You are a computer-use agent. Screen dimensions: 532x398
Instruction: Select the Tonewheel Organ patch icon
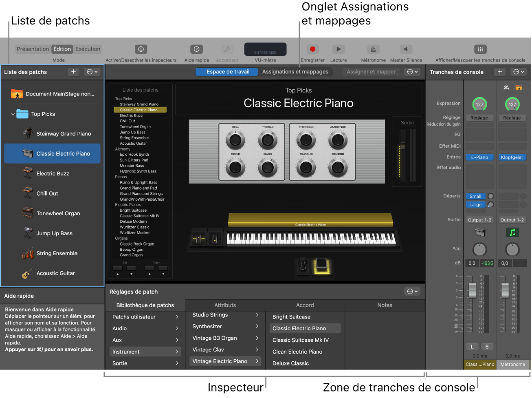click(x=28, y=213)
